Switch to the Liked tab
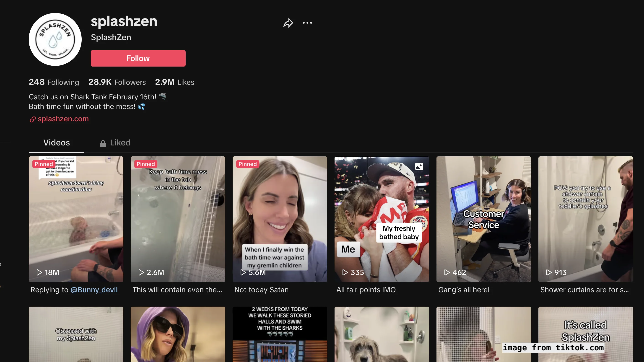The height and width of the screenshot is (362, 644). pyautogui.click(x=115, y=143)
